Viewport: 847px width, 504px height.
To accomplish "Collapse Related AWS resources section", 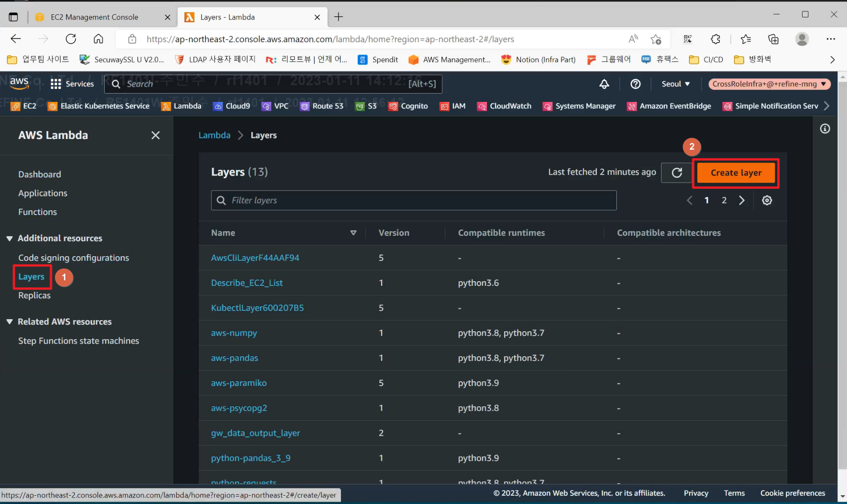I will click(x=9, y=321).
